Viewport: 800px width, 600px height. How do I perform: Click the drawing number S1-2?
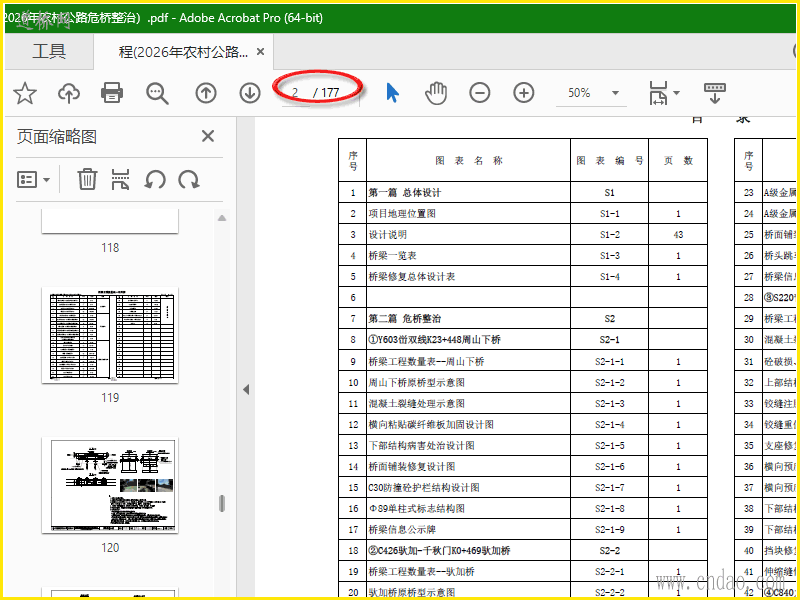coord(610,235)
